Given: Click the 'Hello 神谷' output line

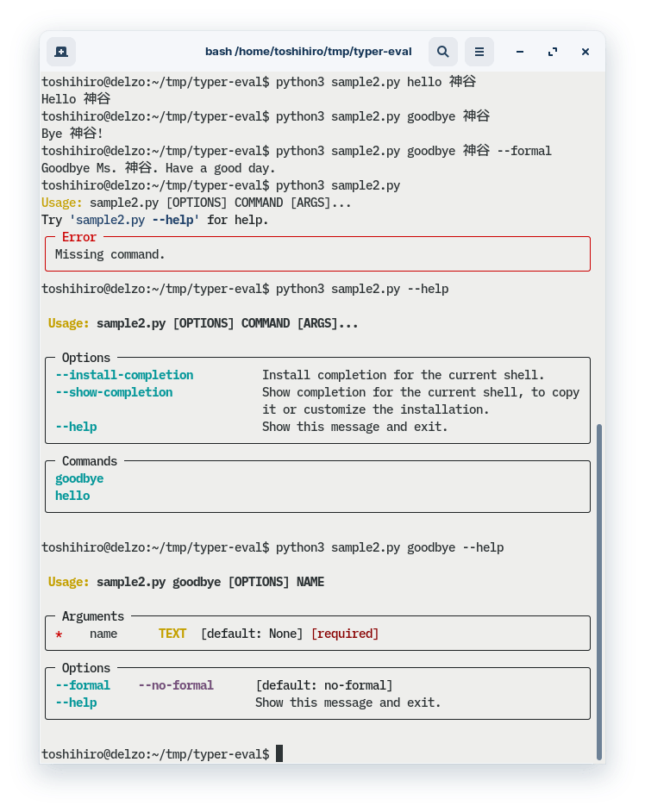Looking at the screenshot, I should pyautogui.click(x=76, y=99).
